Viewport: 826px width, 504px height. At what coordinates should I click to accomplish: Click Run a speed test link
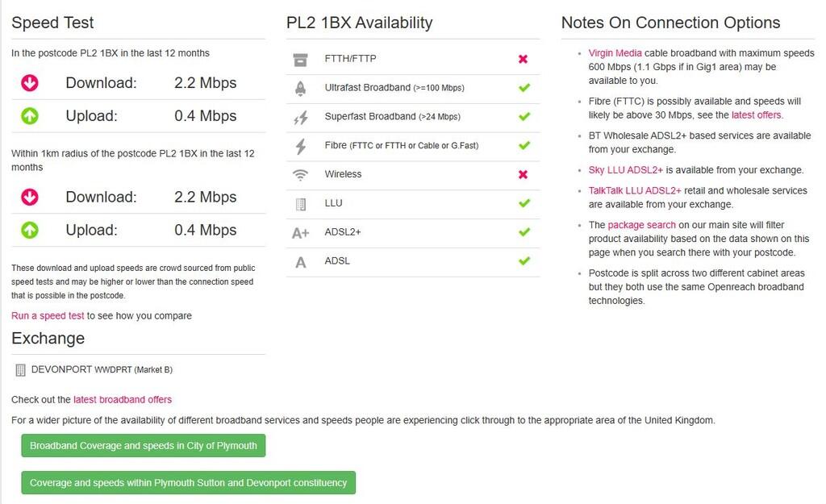(x=48, y=316)
